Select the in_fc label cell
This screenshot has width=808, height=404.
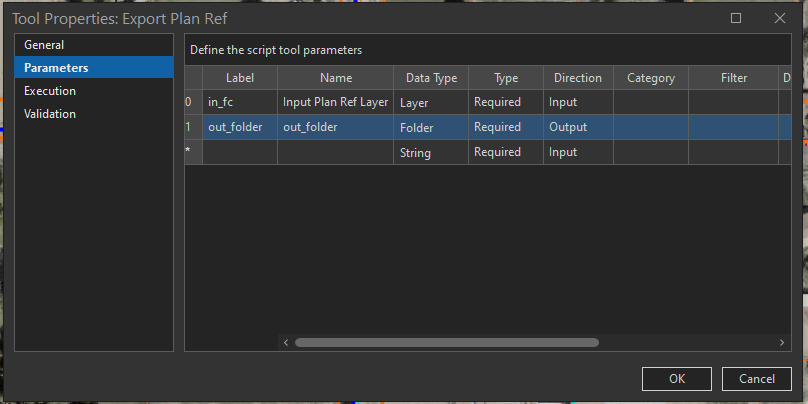click(240, 102)
